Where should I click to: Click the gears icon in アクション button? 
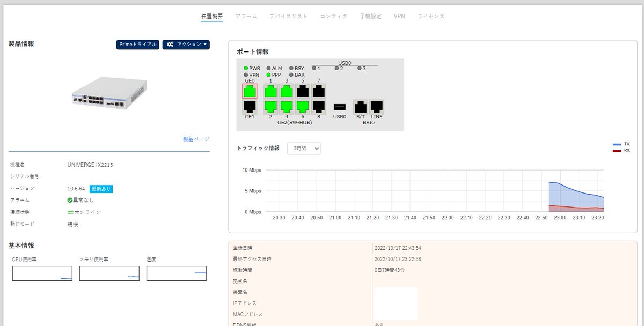point(170,45)
